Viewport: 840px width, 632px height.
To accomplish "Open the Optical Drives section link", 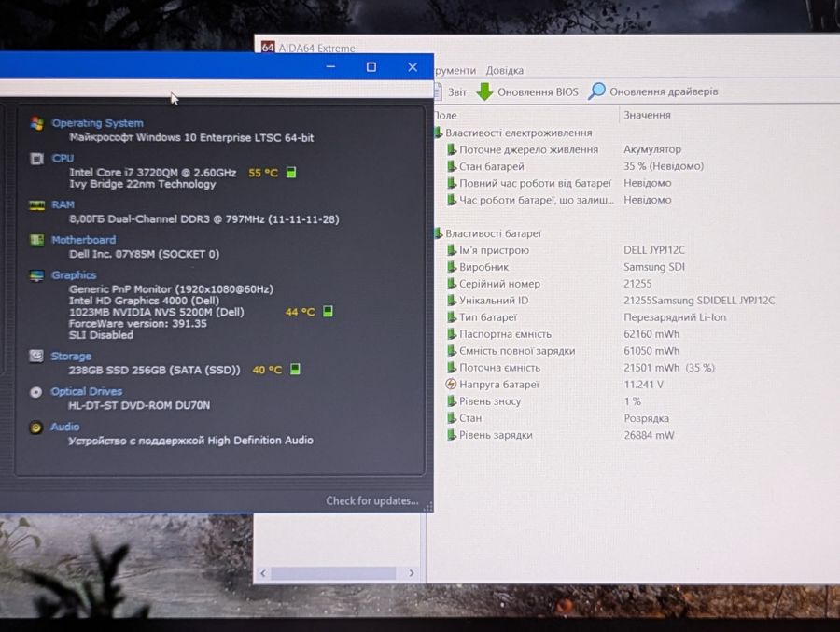I will [x=86, y=391].
